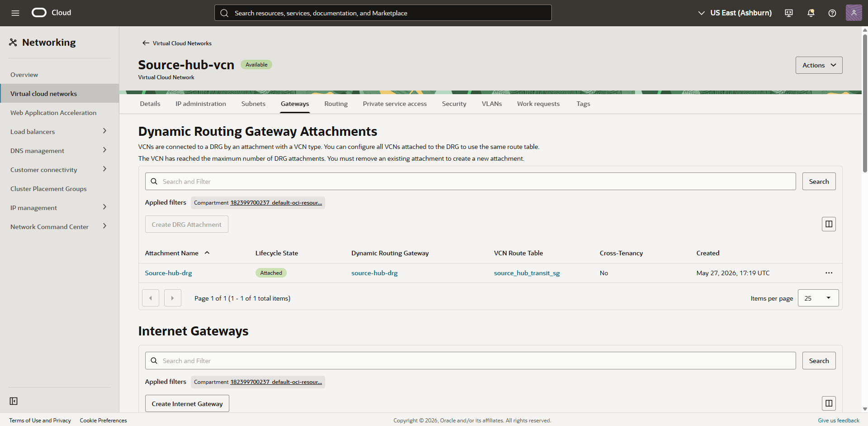Click compartment filter in DRG attachments
The height and width of the screenshot is (426, 868).
click(x=258, y=203)
